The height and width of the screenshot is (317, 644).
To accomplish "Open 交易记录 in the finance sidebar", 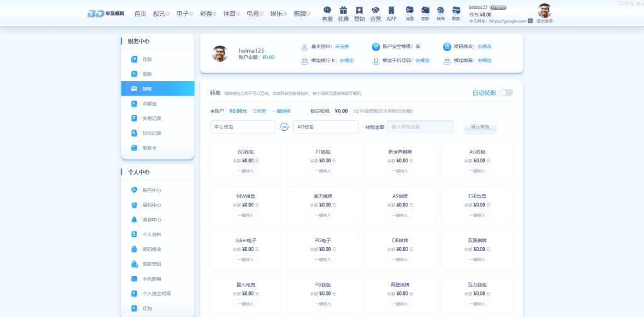I will click(x=152, y=118).
